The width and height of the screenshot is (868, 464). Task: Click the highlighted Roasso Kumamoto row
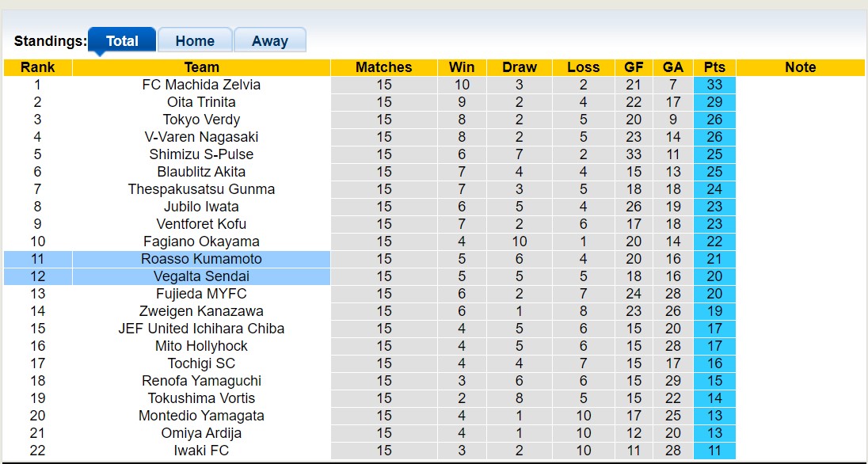(x=201, y=259)
